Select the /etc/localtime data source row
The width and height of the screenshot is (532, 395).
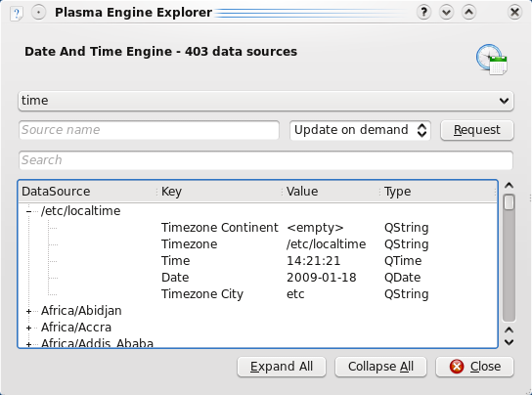81,211
